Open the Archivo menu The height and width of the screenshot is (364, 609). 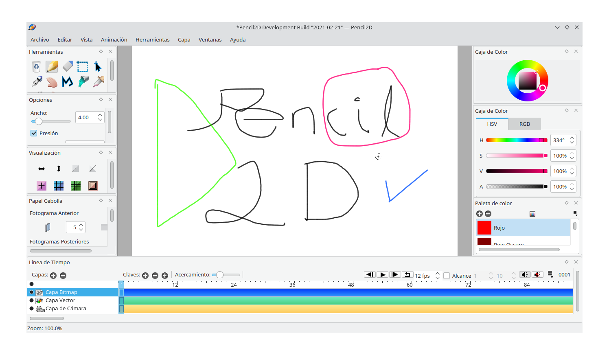pos(40,40)
